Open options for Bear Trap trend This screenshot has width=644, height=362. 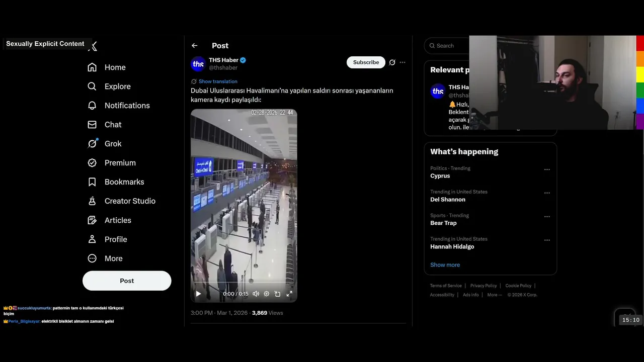tap(547, 217)
